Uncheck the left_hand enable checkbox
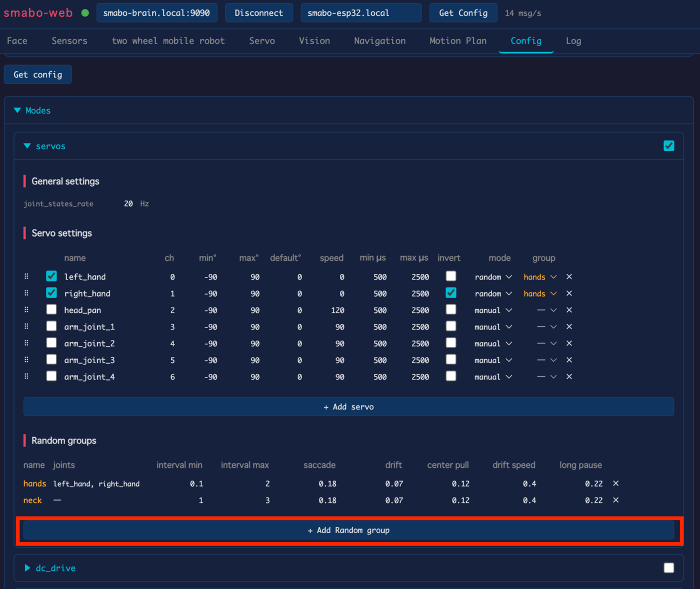 click(x=51, y=276)
